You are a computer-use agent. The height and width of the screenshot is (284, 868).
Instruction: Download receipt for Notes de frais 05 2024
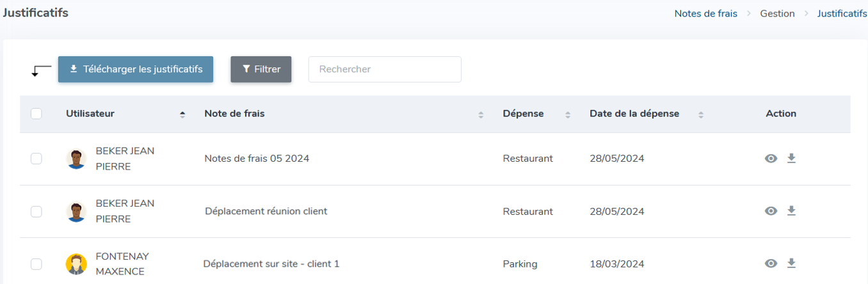pyautogui.click(x=791, y=158)
